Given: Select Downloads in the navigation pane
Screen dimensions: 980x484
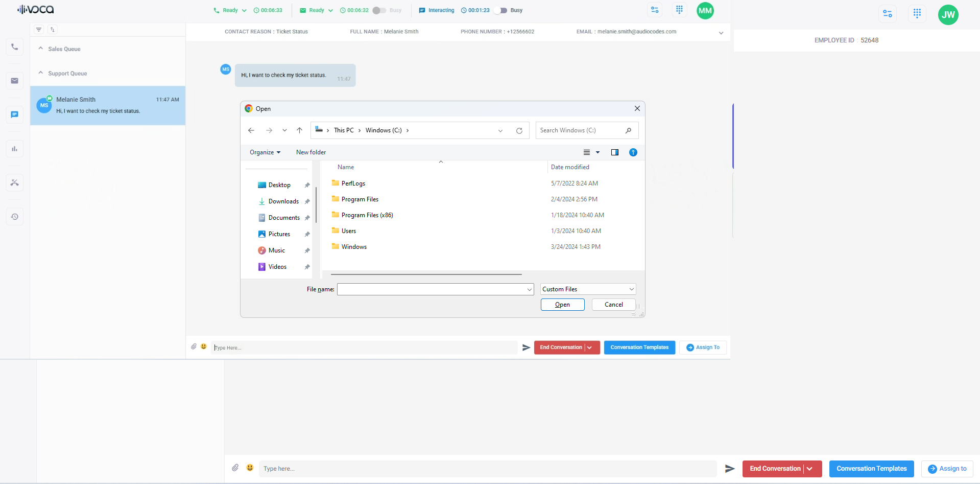Looking at the screenshot, I should coord(283,201).
